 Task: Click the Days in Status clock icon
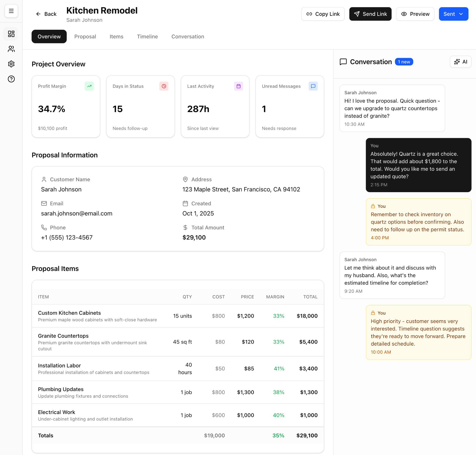tap(164, 86)
